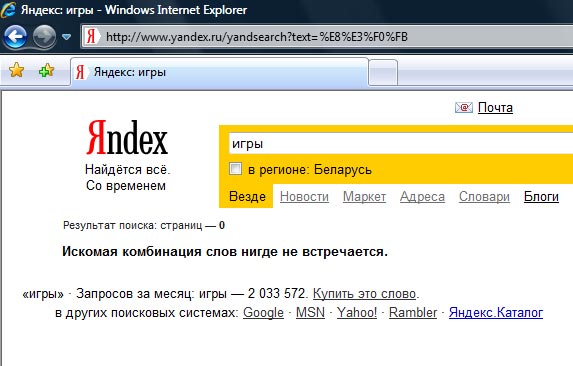573x366 pixels.
Task: Search the query in Google
Action: [263, 313]
